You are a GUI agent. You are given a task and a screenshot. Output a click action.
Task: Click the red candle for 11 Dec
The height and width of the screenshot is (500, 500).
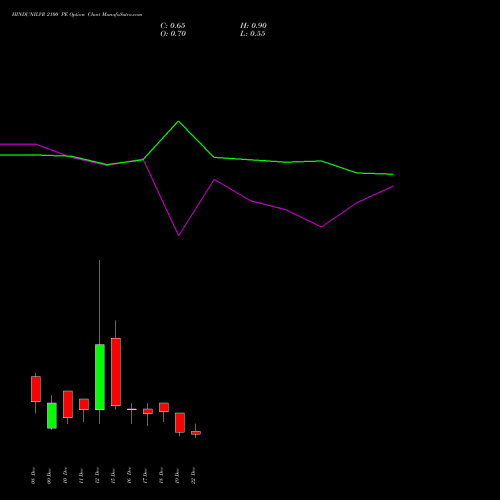click(x=84, y=404)
